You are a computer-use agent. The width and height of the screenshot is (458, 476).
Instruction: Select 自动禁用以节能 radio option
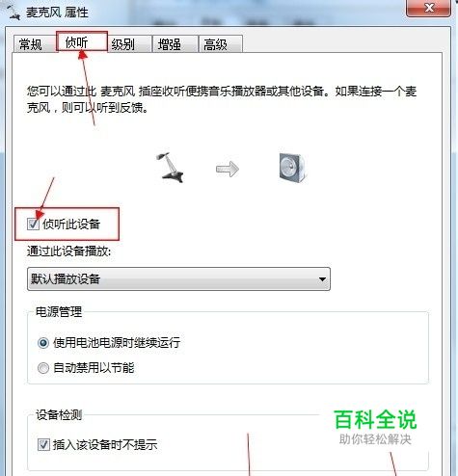coord(43,368)
